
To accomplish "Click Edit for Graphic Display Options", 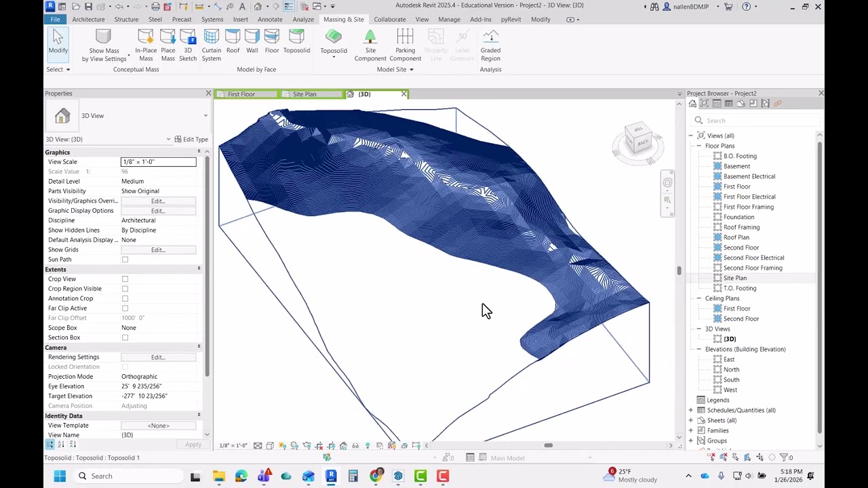I will pos(158,211).
